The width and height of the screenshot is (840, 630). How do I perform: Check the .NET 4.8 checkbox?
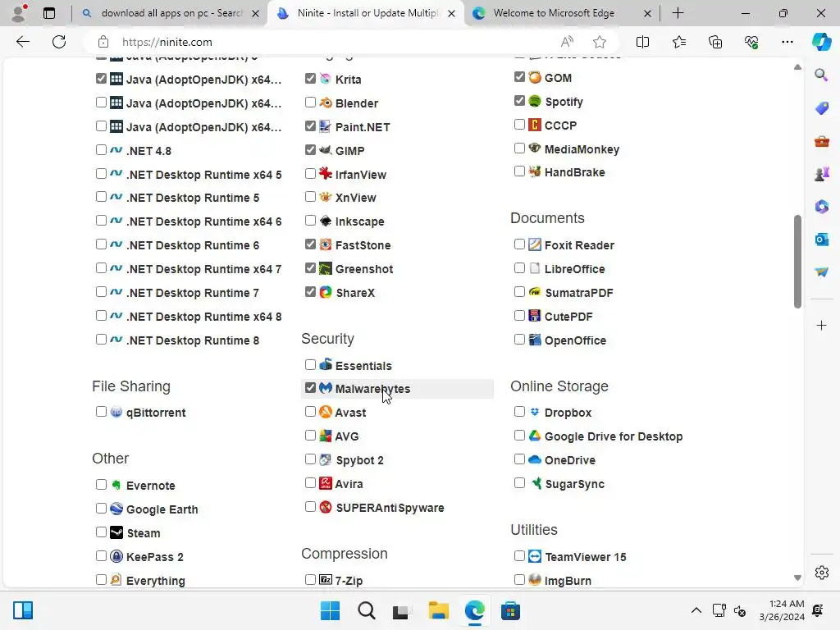click(101, 149)
